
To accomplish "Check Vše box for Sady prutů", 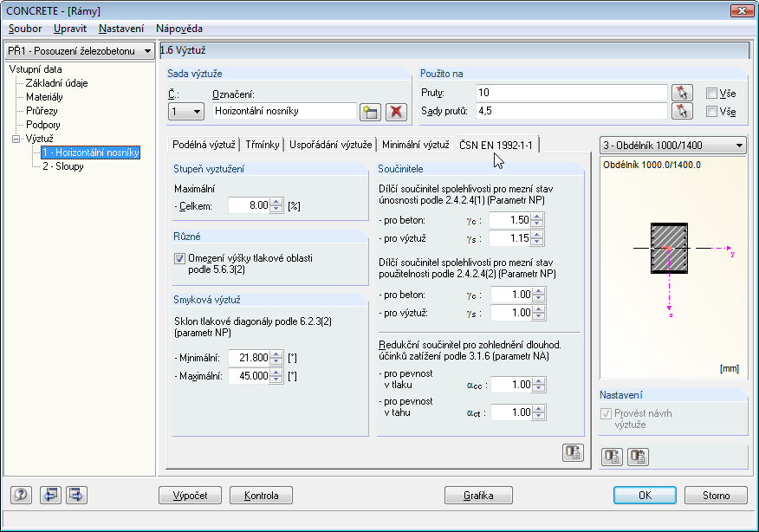I will pos(711,111).
